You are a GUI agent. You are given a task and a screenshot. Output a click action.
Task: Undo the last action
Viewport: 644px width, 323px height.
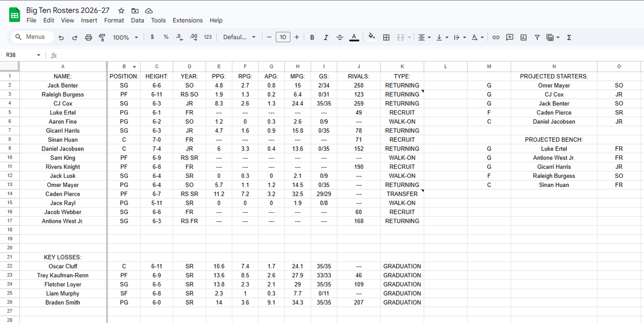[x=61, y=38]
